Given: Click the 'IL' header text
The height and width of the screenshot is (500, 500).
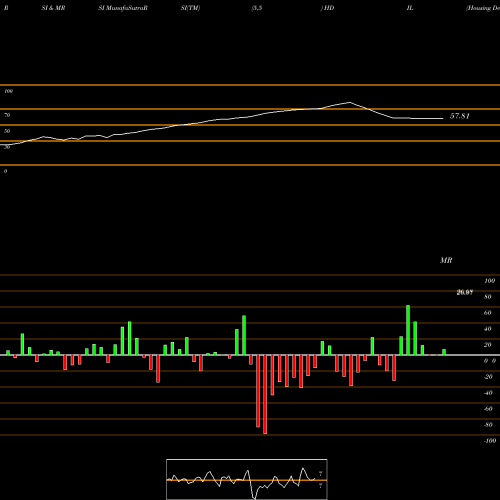Looking at the screenshot, I should tap(410, 8).
